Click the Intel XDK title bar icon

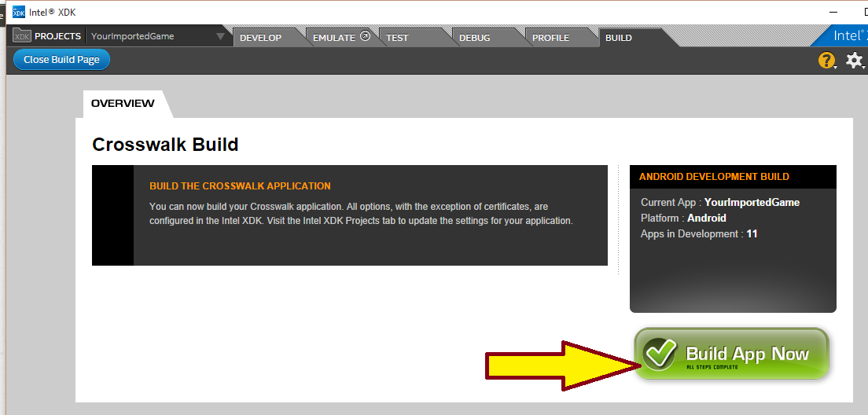[x=19, y=12]
